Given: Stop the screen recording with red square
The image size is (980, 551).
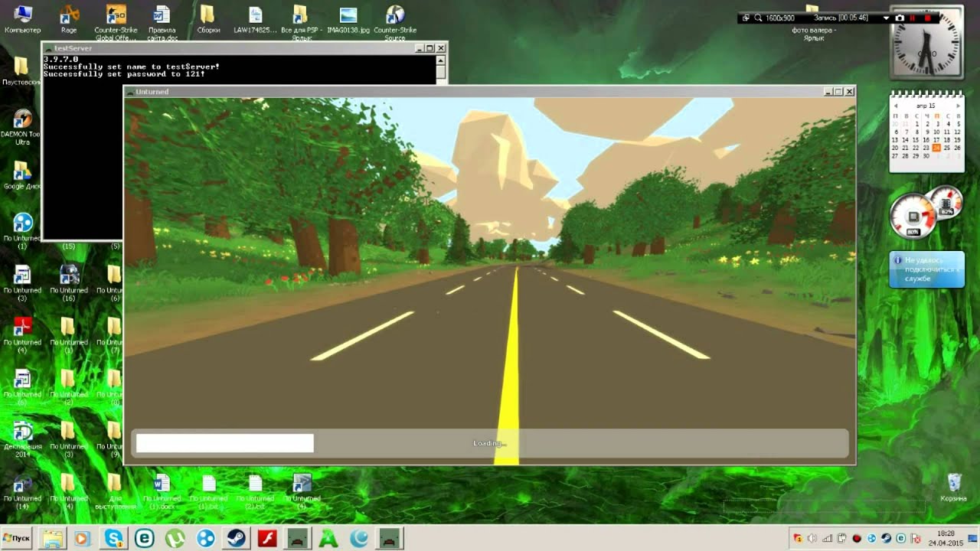Looking at the screenshot, I should 927,18.
